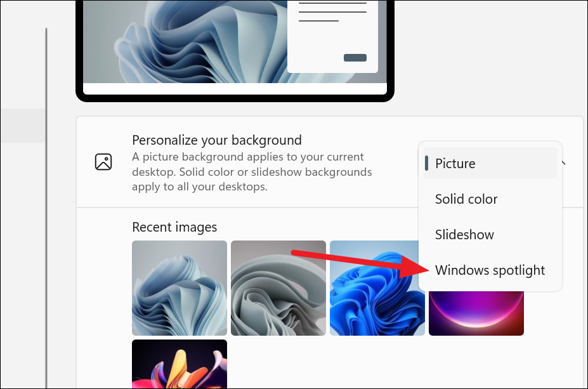Click the picture icon beside Personalize your background
The image size is (588, 389).
click(x=103, y=162)
